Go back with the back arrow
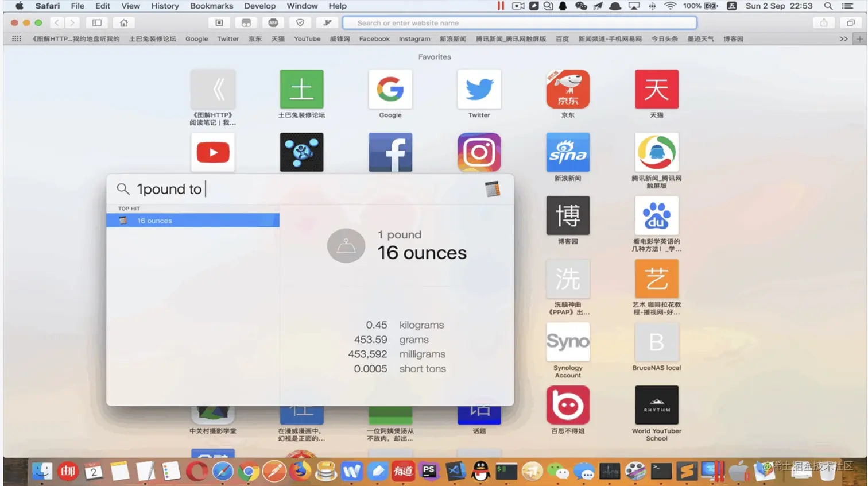Viewport: 868px width, 486px height. 57,23
